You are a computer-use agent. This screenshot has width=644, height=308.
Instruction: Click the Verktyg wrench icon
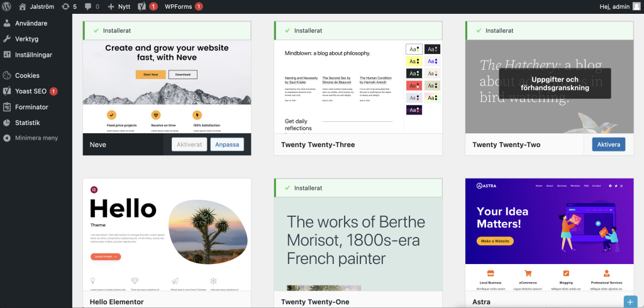click(6, 39)
